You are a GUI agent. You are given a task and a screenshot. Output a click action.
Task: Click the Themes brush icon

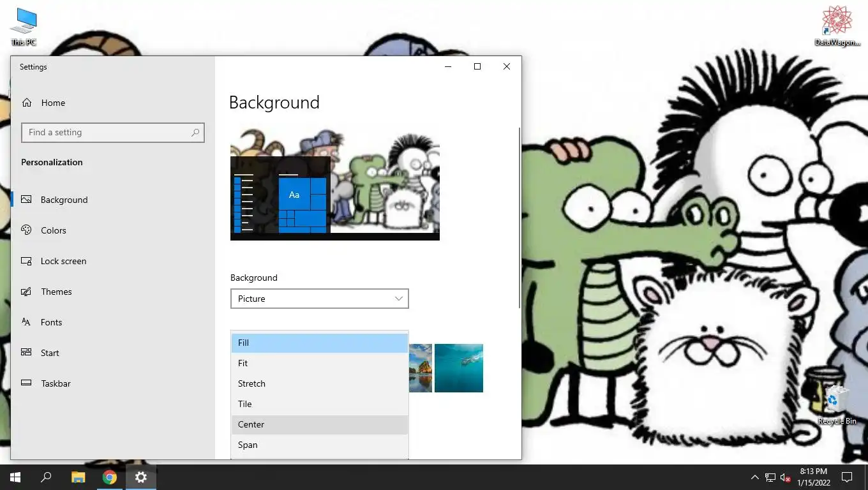pyautogui.click(x=27, y=292)
